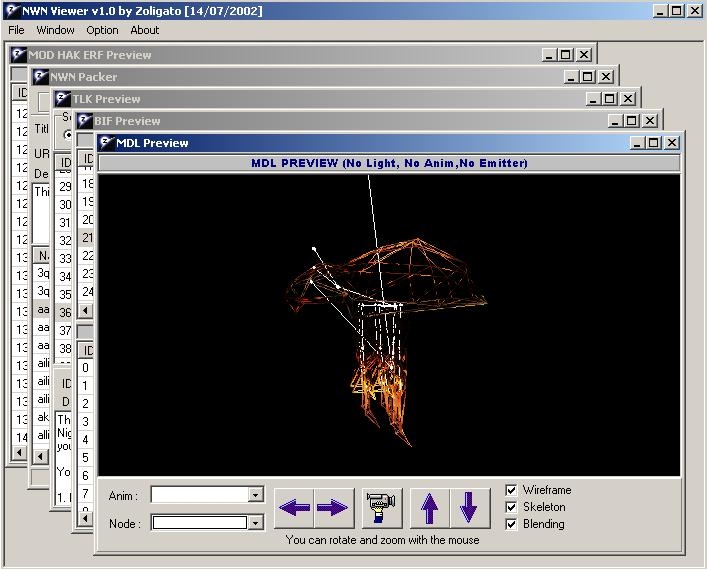Viewport: 707px width, 569px height.
Task: Open the Option menu
Action: tap(102, 30)
